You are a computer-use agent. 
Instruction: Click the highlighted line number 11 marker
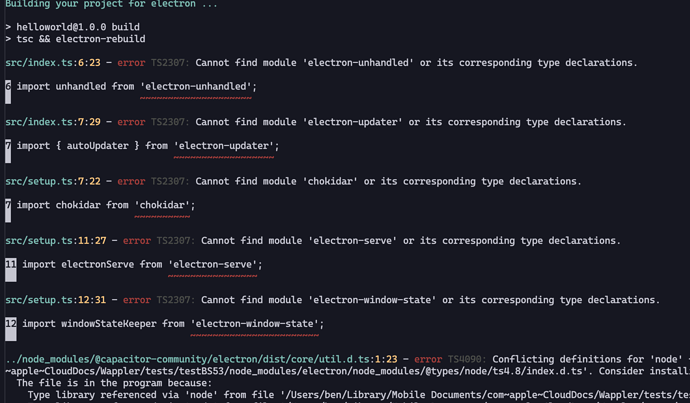coord(11,269)
